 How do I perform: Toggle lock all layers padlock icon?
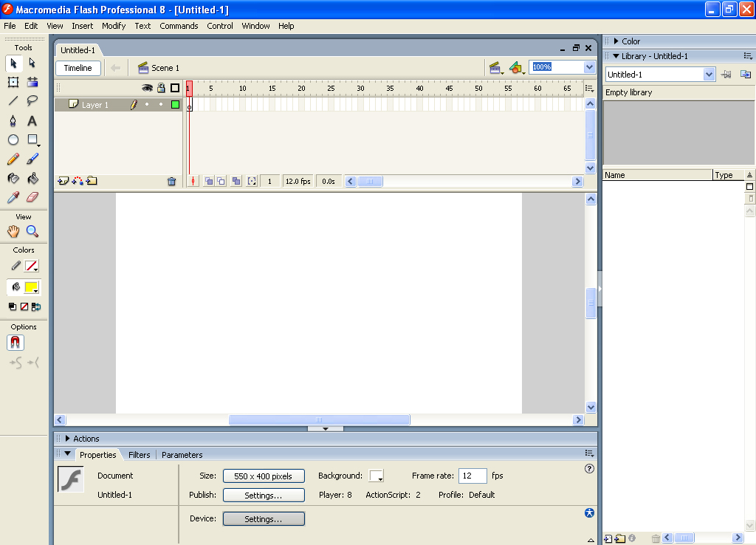(x=161, y=88)
